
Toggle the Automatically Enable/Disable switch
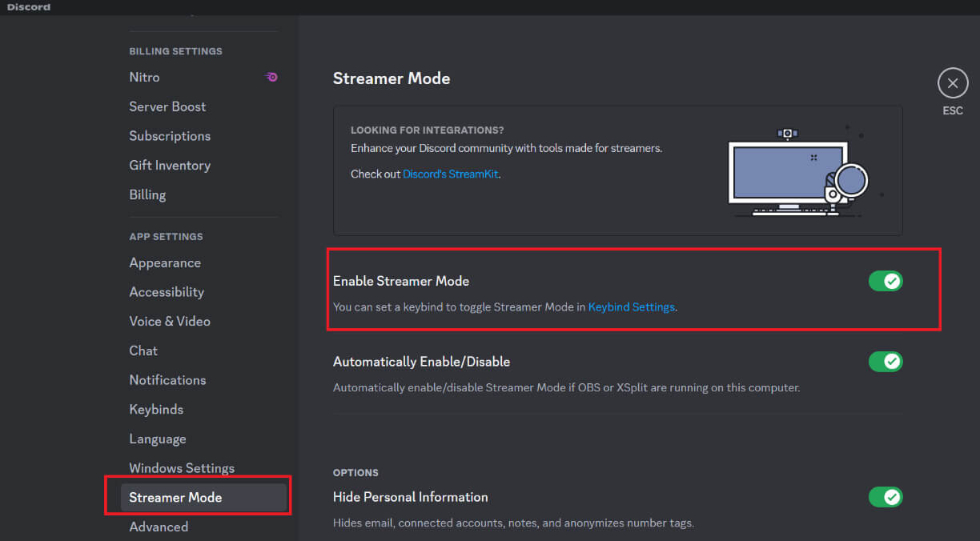(x=886, y=362)
